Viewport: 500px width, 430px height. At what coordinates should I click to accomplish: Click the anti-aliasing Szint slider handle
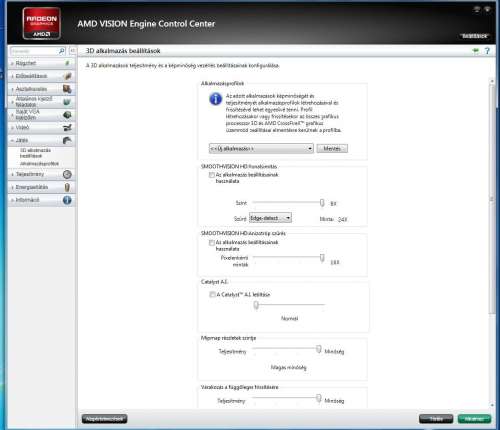point(322,202)
